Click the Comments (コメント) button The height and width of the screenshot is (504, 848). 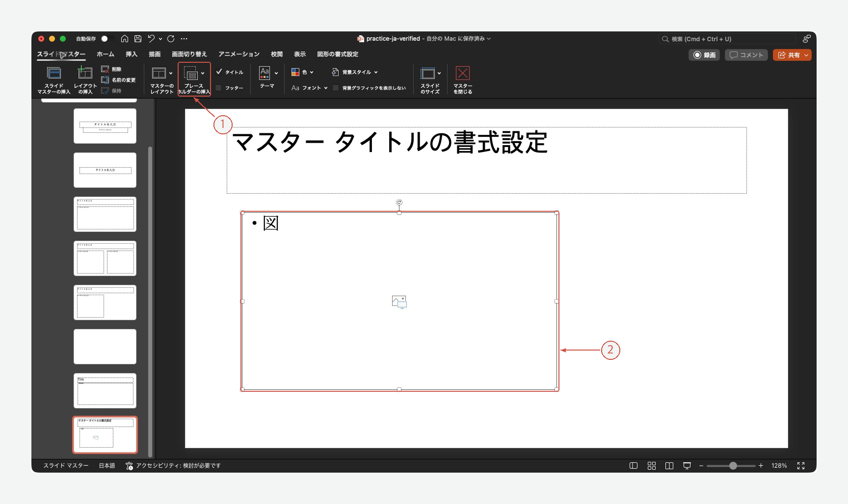tap(746, 55)
